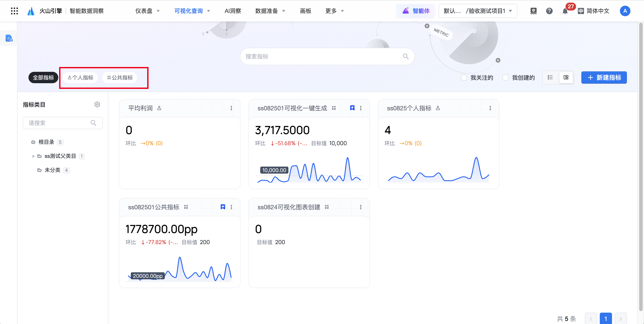This screenshot has width=644, height=324.
Task: Click the 搜索指标 search field
Action: tap(322, 56)
